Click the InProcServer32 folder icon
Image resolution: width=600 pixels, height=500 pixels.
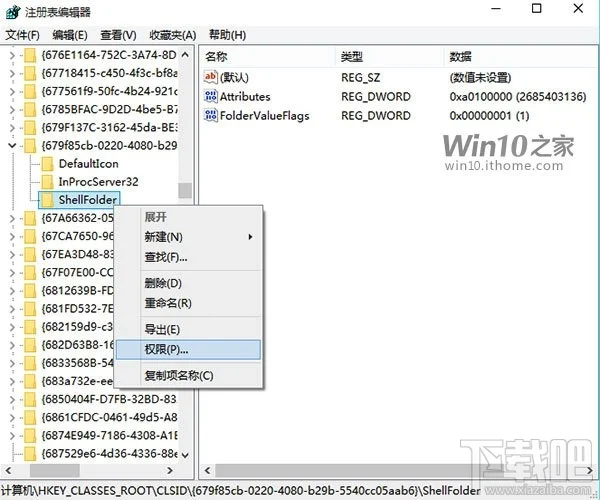point(47,182)
